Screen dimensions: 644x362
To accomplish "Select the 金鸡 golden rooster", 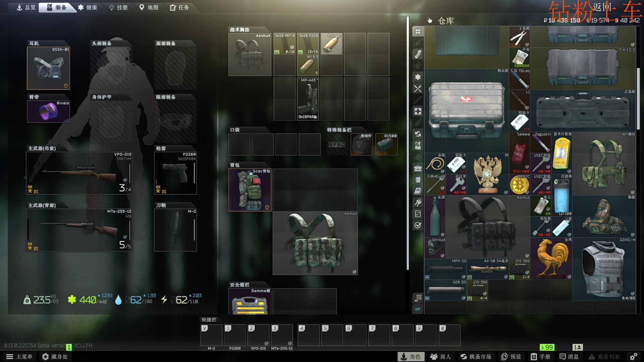I will click(551, 258).
